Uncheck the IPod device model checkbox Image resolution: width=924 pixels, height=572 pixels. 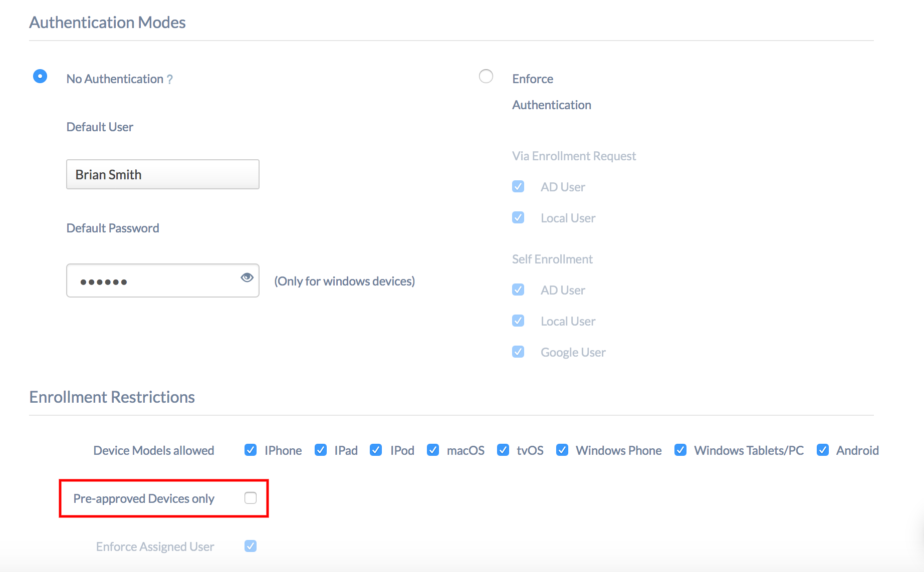coord(376,450)
